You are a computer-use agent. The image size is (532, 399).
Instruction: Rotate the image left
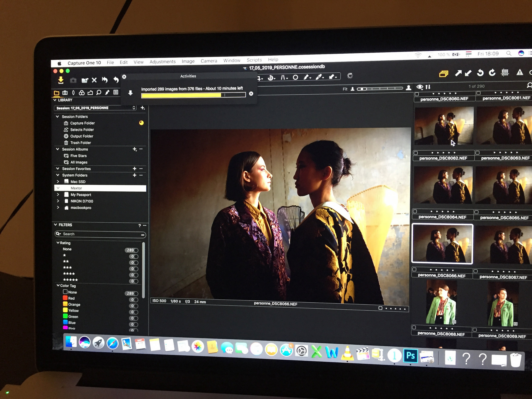coord(480,73)
